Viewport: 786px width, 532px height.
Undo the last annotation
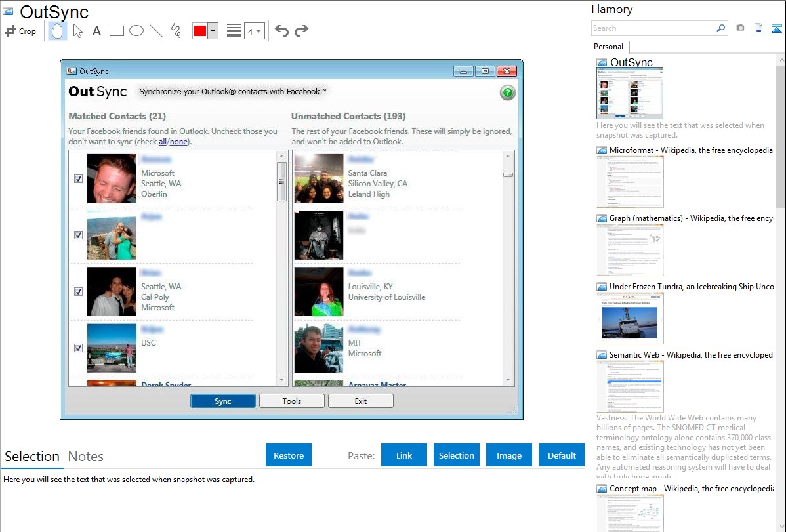tap(281, 31)
